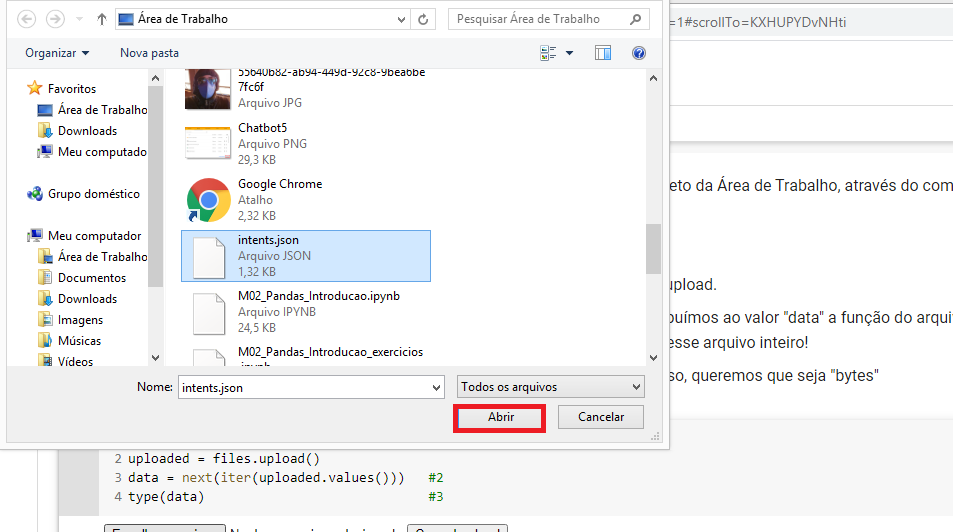Open Imagens folder
953x532 pixels.
coord(71,320)
